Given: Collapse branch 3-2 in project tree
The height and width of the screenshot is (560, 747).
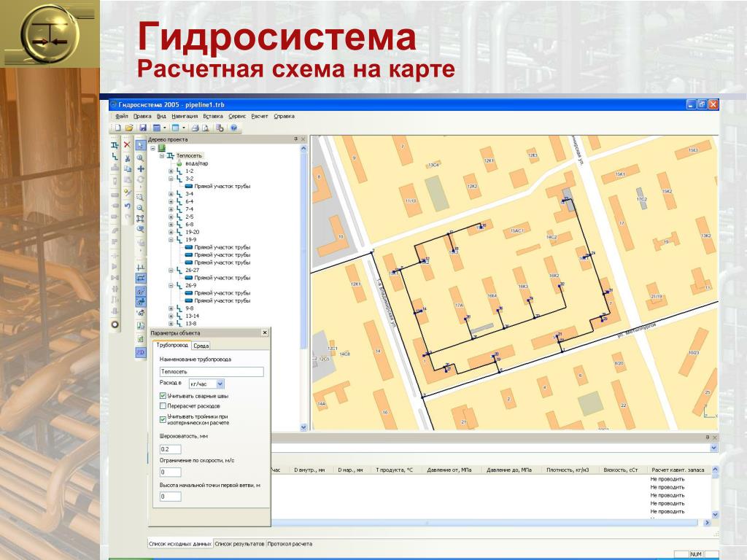Looking at the screenshot, I should tap(171, 179).
